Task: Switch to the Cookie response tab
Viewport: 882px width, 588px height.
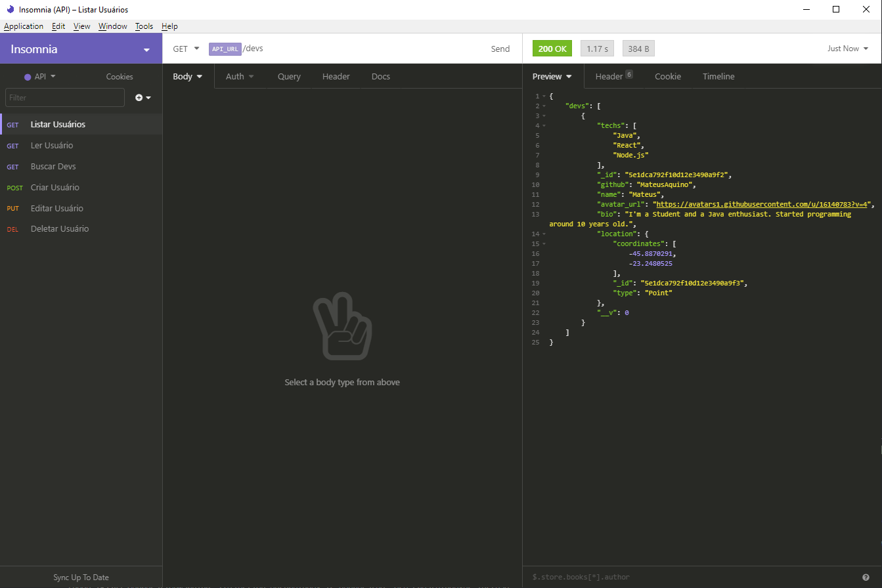Action: click(668, 76)
